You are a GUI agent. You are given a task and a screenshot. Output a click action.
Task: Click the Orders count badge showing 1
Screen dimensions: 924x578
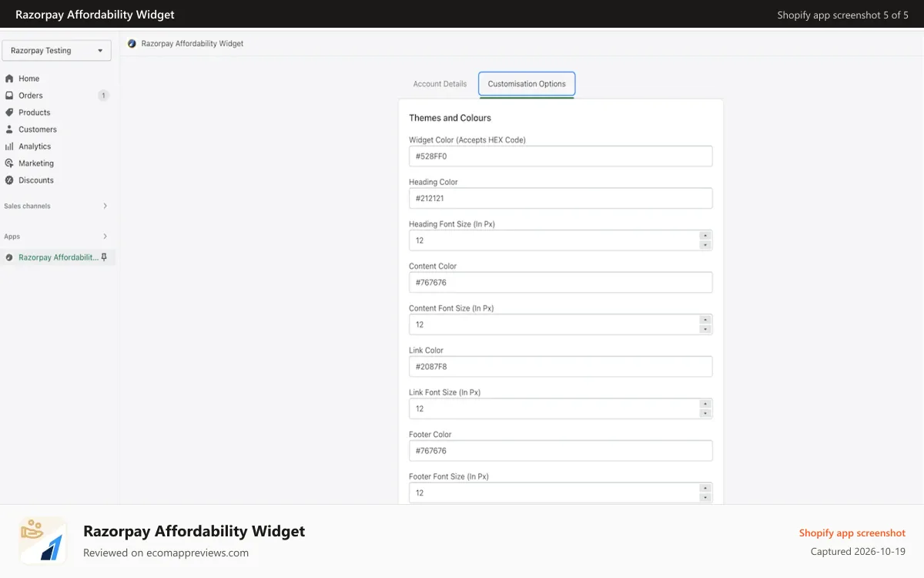click(103, 96)
